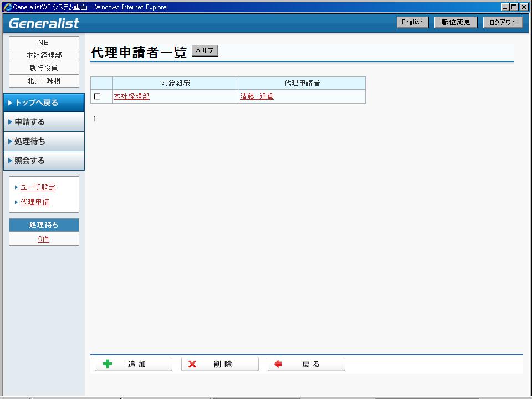This screenshot has width=532, height=399.
Task: Click the Internet Explorer title bar icon
Action: [7, 7]
